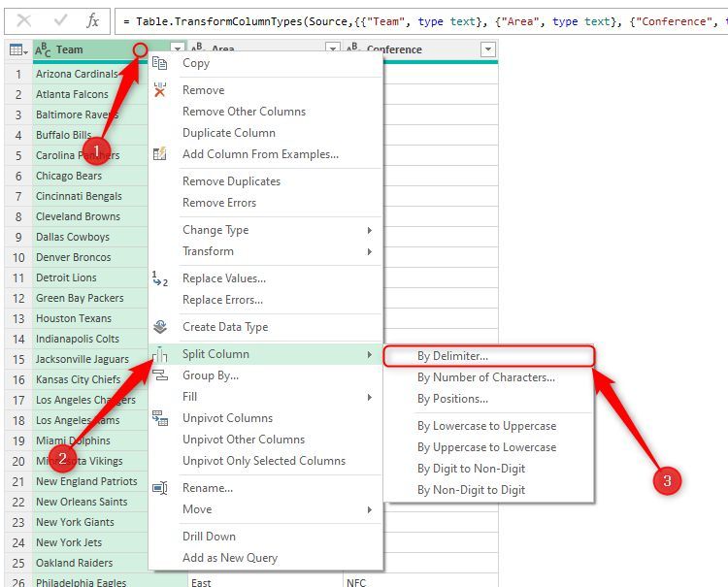This screenshot has height=587, width=728.
Task: Click the Unpivot Columns icon
Action: pos(160,418)
